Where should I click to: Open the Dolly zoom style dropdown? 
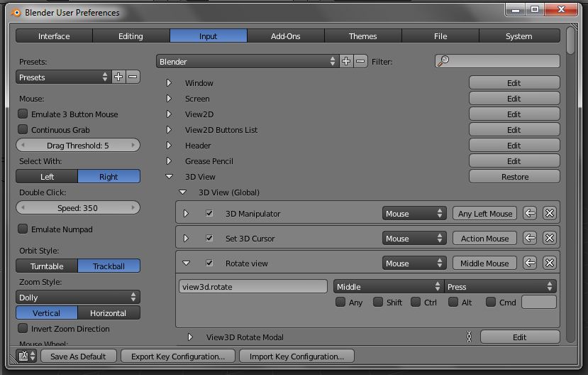coord(78,297)
